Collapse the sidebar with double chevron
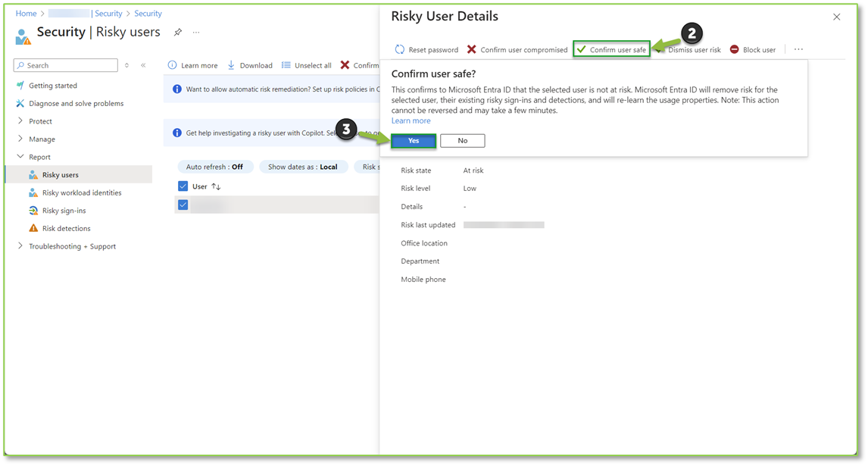This screenshot has width=868, height=466. click(x=143, y=65)
